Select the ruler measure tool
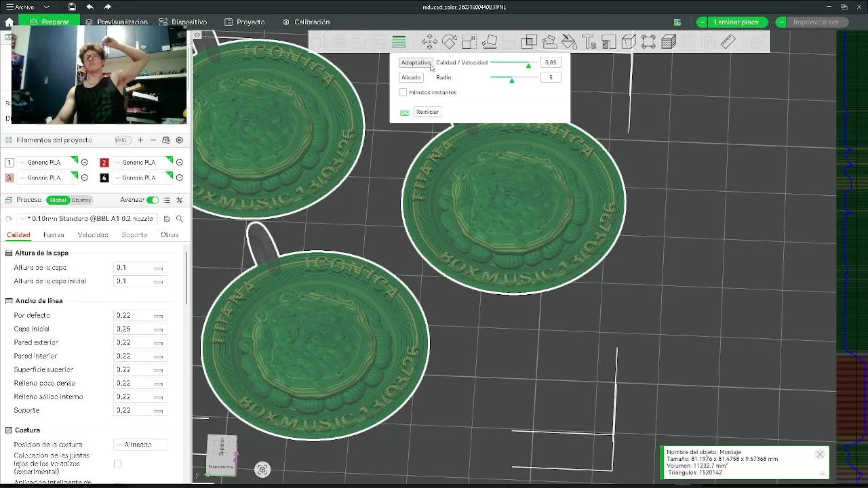 728,42
